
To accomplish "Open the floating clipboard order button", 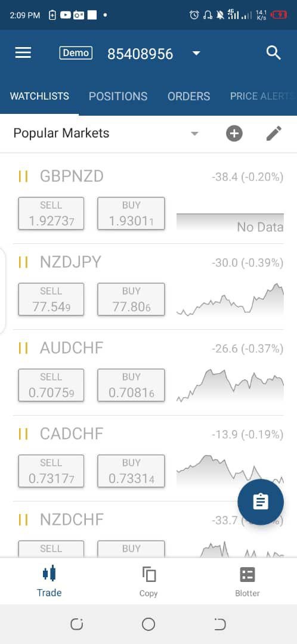I will click(261, 501).
